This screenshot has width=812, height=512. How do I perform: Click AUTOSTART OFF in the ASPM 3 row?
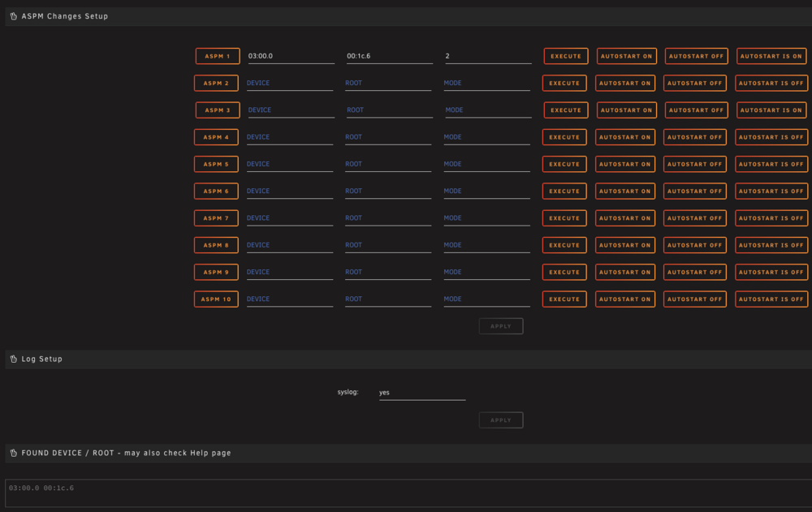click(x=696, y=110)
